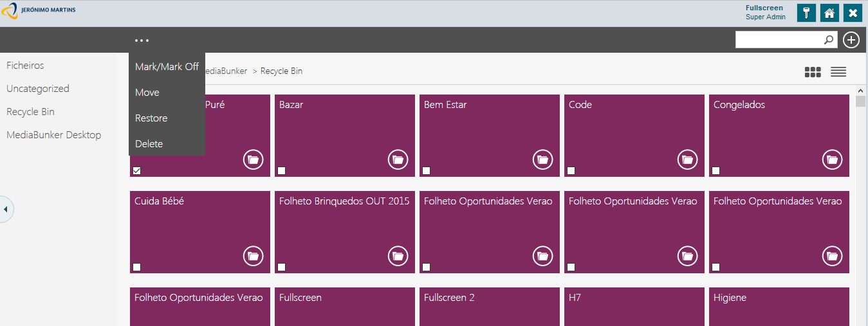Tick the Bazar tile checkbox
The height and width of the screenshot is (326, 868).
(x=282, y=170)
